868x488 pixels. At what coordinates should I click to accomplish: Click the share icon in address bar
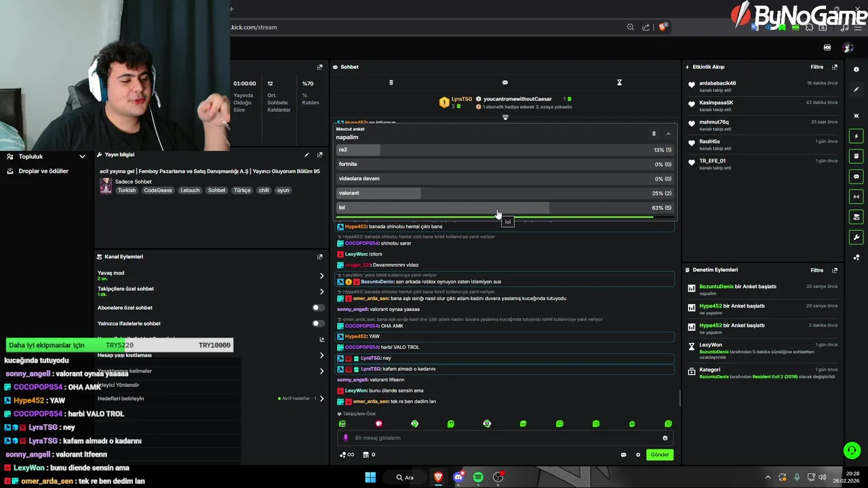click(646, 27)
